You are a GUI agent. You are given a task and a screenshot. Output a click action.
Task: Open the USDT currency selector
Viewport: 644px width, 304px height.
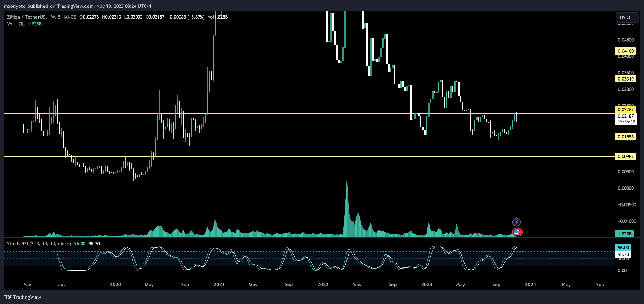click(x=627, y=17)
